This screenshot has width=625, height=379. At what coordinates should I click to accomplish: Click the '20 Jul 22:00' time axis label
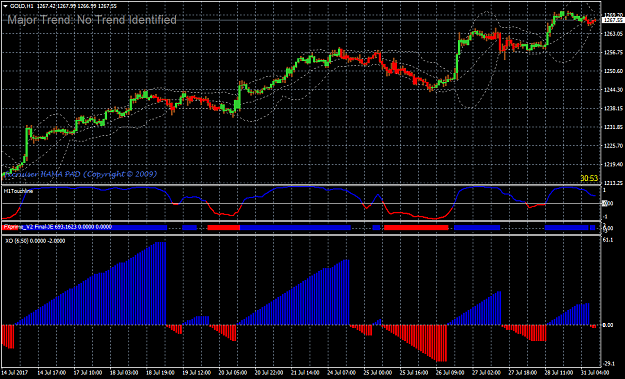269,373
